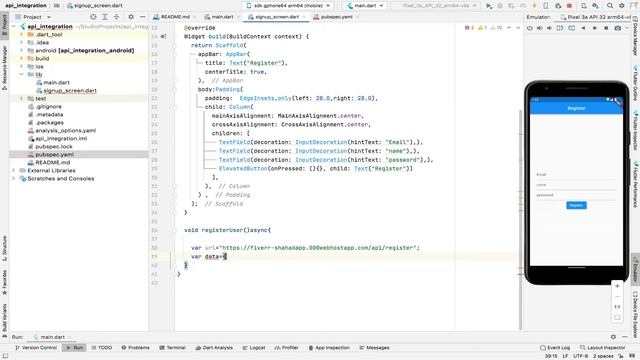640x360 pixels.
Task: Open Dart Analysis tool window tab
Action: click(214, 348)
